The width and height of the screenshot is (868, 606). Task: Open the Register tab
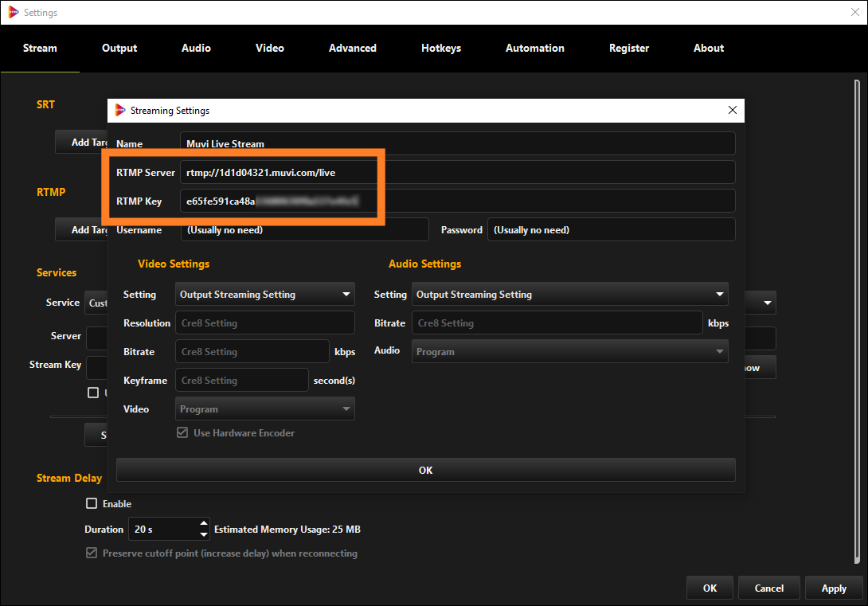(x=629, y=48)
